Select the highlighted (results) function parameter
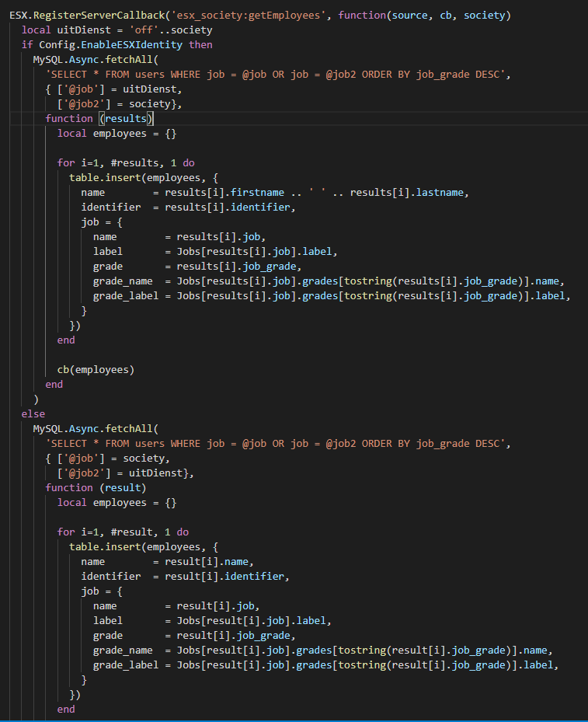This screenshot has height=722, width=588. pyautogui.click(x=127, y=118)
